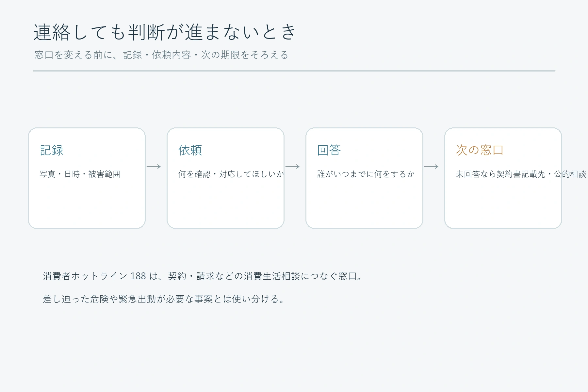Click the text 何を確認・対応してほしいか
The image size is (588, 392).
[x=231, y=174]
